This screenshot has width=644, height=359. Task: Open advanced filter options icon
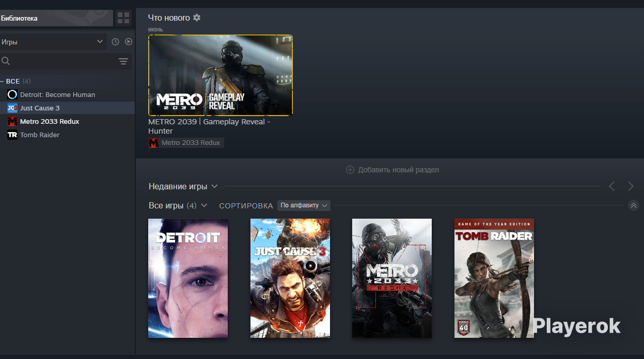(x=123, y=61)
